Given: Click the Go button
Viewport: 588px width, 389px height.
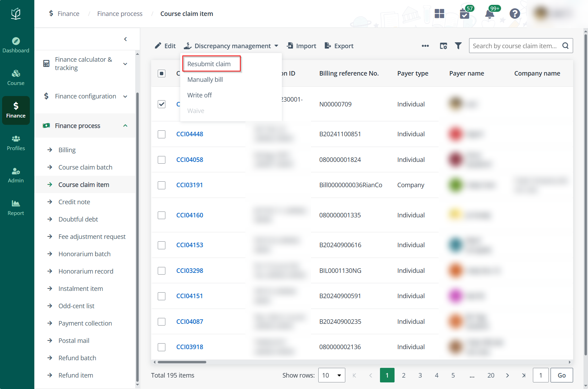Looking at the screenshot, I should coord(562,375).
